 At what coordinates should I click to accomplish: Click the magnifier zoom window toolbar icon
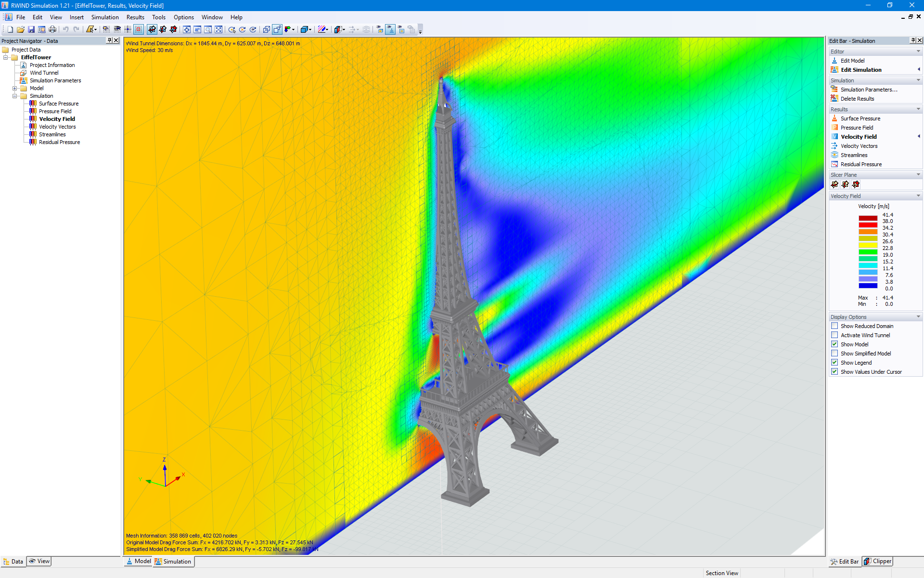pos(208,29)
